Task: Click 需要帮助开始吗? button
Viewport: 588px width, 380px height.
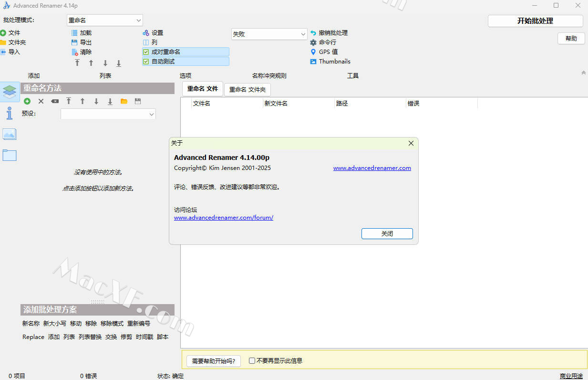Action: tap(214, 361)
